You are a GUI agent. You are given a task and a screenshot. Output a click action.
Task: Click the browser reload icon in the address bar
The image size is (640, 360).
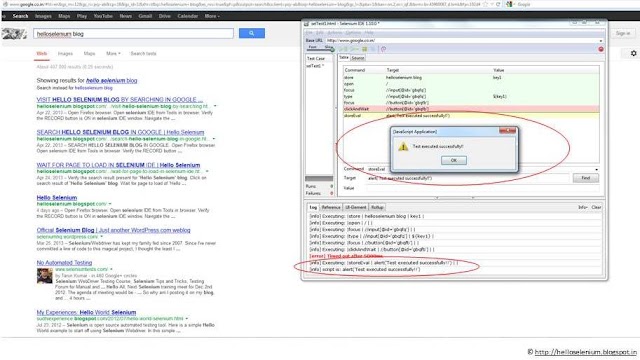click(x=498, y=4)
